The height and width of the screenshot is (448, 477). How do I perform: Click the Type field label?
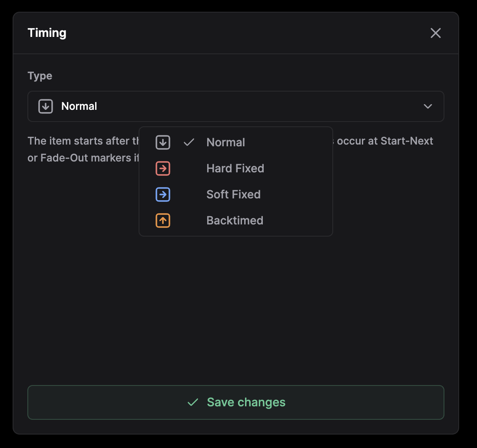pyautogui.click(x=40, y=76)
